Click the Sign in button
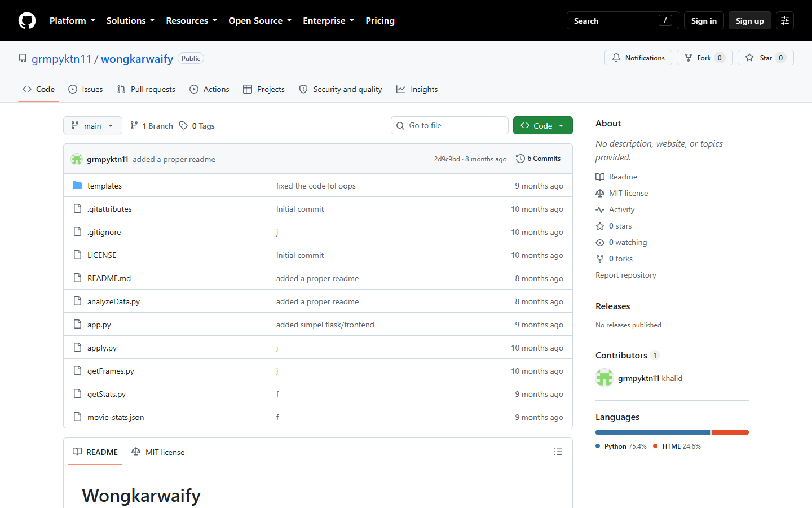Image resolution: width=812 pixels, height=508 pixels. tap(704, 21)
